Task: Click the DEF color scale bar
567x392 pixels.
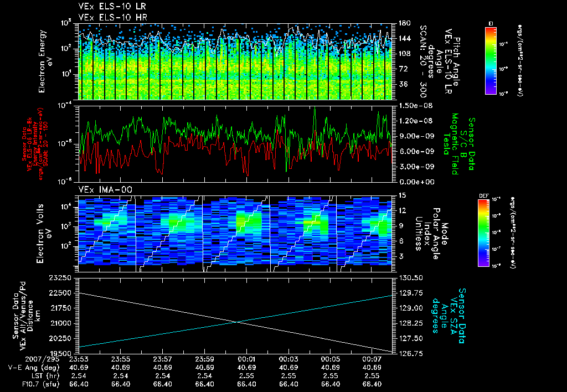Action: 484,233
